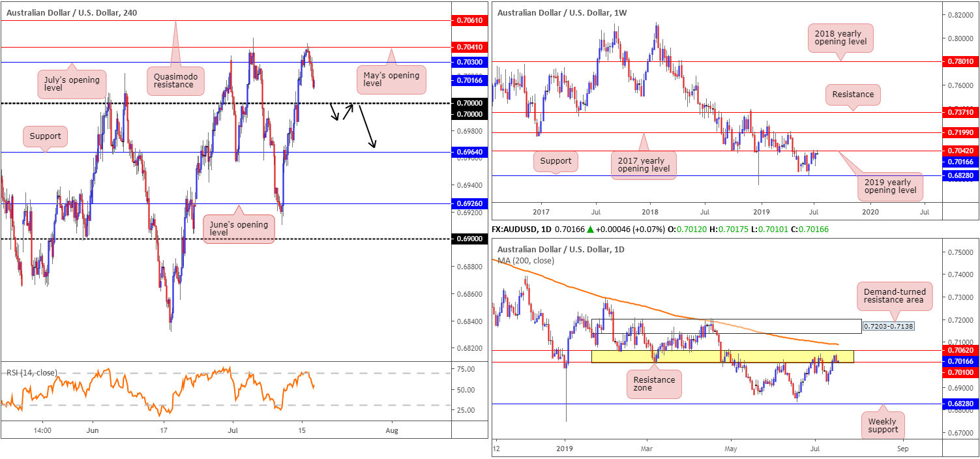This screenshot has height=459, width=980.
Task: Click the 'Mar' label on daily time axis
Action: tap(647, 450)
